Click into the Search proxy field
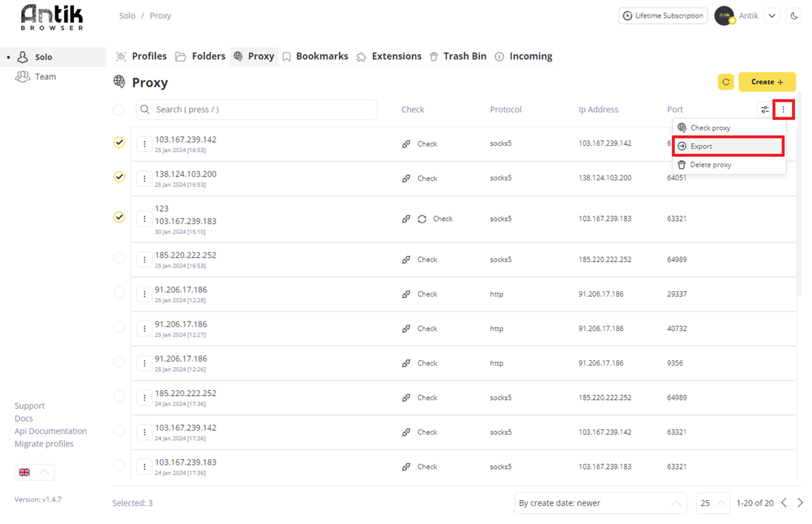Screen dimensions: 812x524 pos(257,109)
